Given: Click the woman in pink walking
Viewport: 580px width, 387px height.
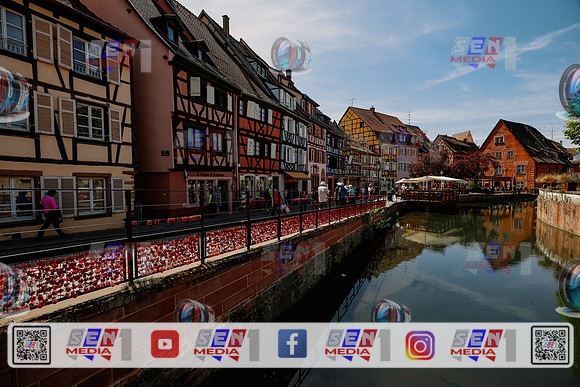Looking at the screenshot, I should [x=51, y=214].
